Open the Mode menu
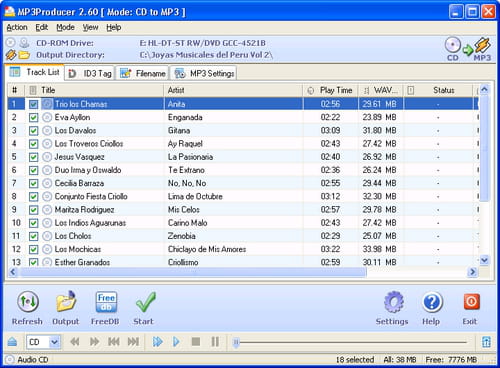This screenshot has height=368, width=500. [x=65, y=27]
